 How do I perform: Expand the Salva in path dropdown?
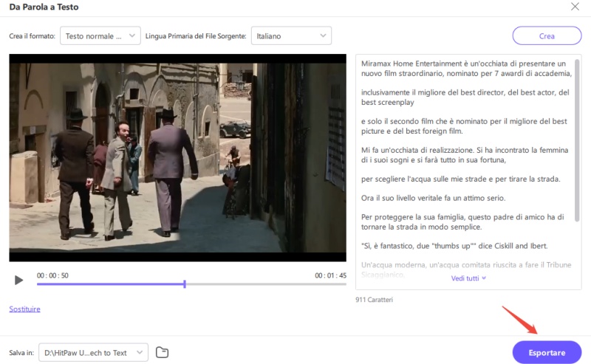click(x=93, y=353)
